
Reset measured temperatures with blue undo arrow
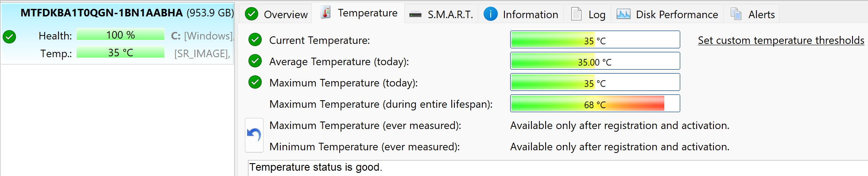click(254, 135)
